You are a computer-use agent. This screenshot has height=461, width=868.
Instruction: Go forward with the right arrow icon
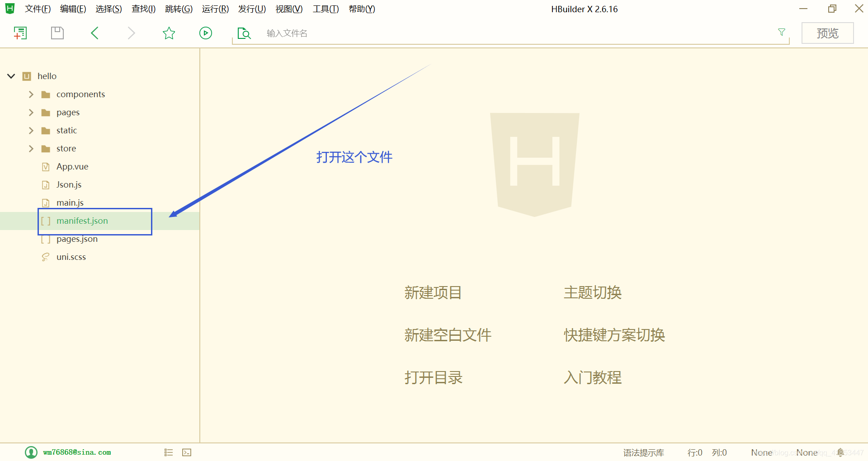132,33
